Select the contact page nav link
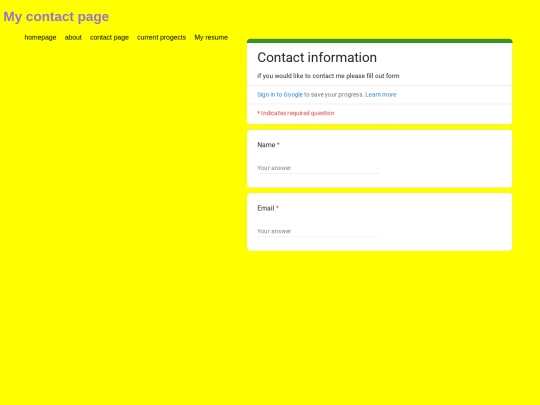The width and height of the screenshot is (540, 405). tap(109, 37)
